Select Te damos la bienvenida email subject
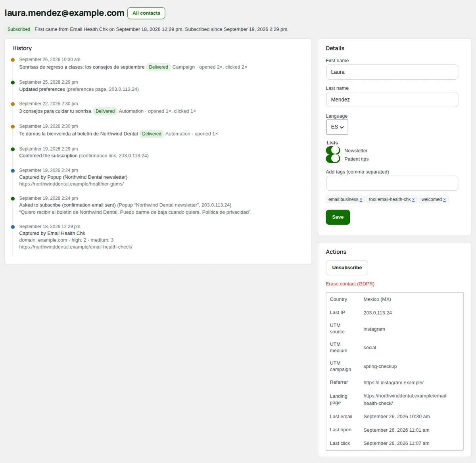The height and width of the screenshot is (463, 476). [79, 134]
